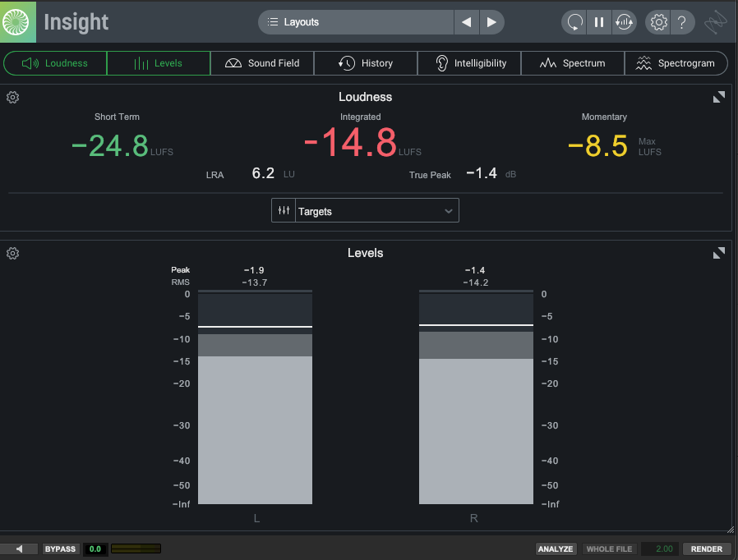
Task: Open Loudness panel settings gear
Action: 12,98
